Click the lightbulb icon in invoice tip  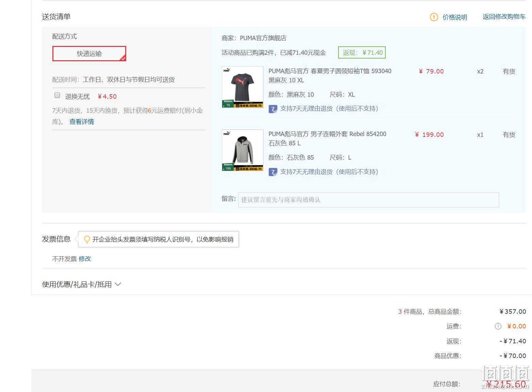pyautogui.click(x=87, y=239)
